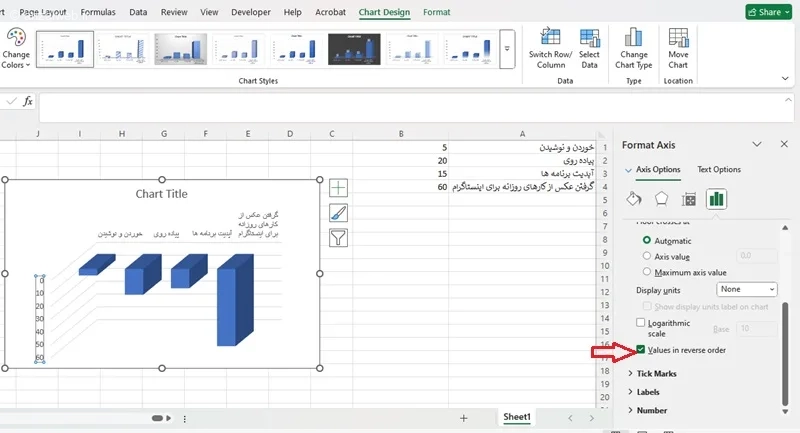Open the Select Data dialog

pyautogui.click(x=589, y=33)
